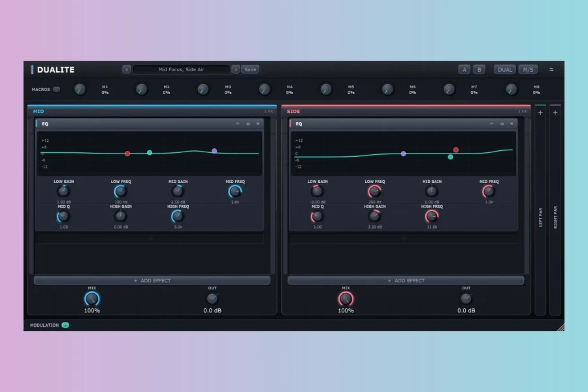Toggle power on the Mid EQ module
The width and height of the screenshot is (588, 392).
[x=248, y=123]
